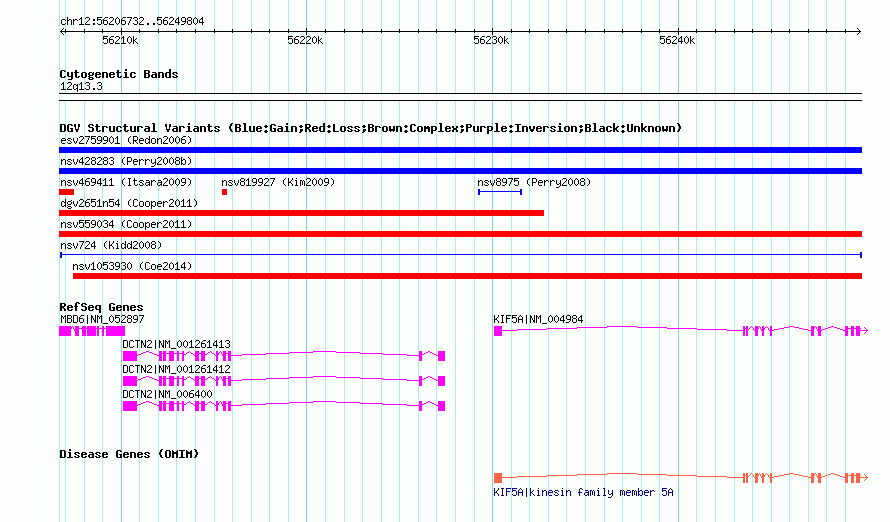Open the DCTN2|NM_006400 gene label

point(167,394)
